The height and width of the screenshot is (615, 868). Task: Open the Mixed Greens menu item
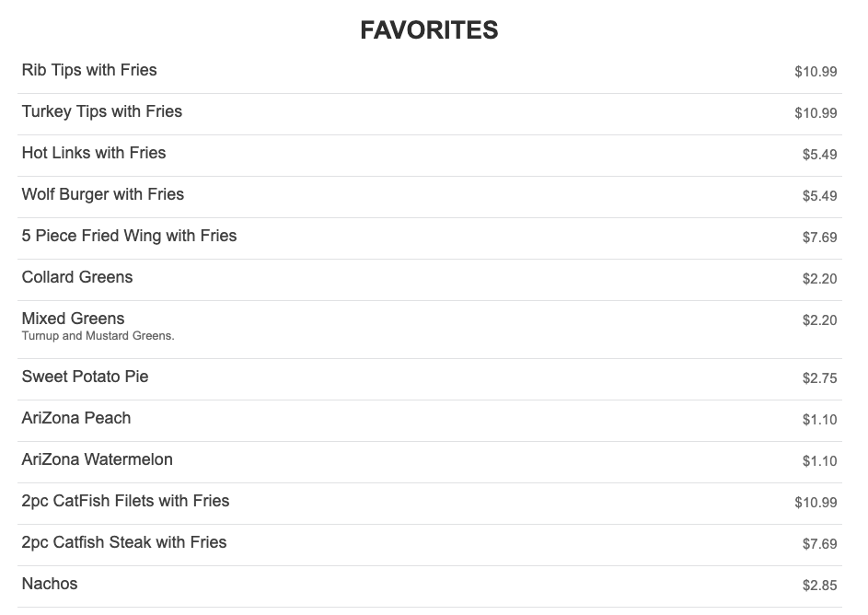coord(73,319)
